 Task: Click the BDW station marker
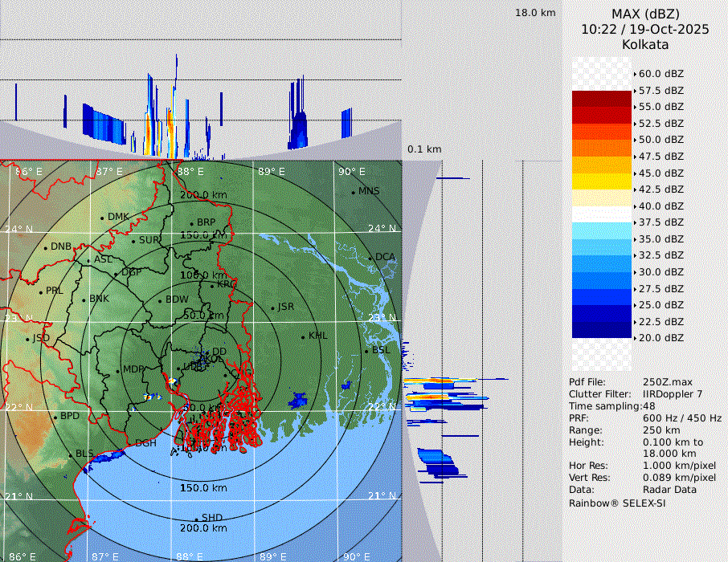pos(160,300)
